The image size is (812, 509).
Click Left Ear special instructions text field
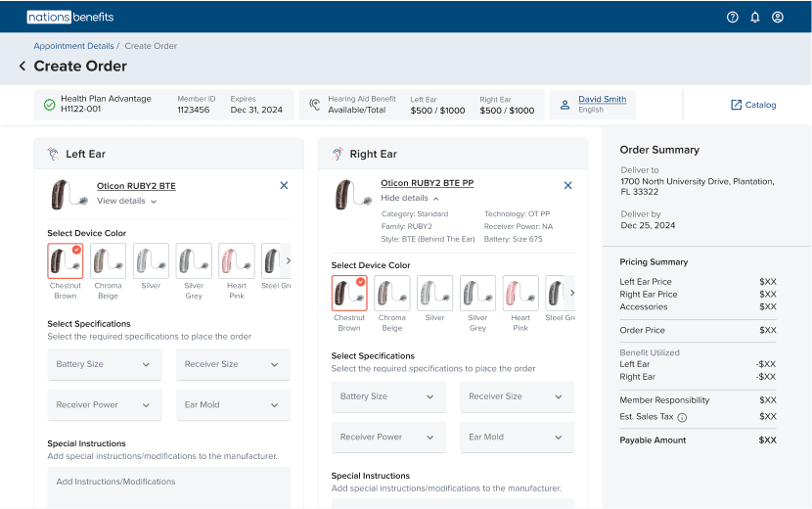point(168,486)
